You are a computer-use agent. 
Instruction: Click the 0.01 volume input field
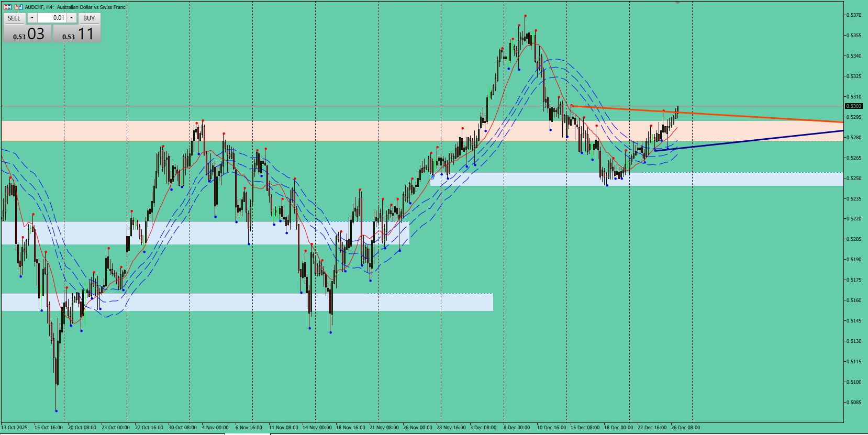tap(52, 18)
